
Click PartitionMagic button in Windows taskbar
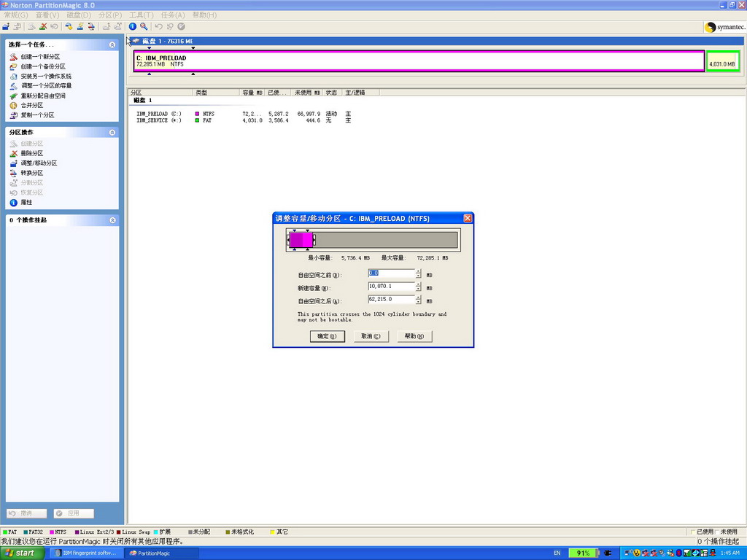(160, 553)
